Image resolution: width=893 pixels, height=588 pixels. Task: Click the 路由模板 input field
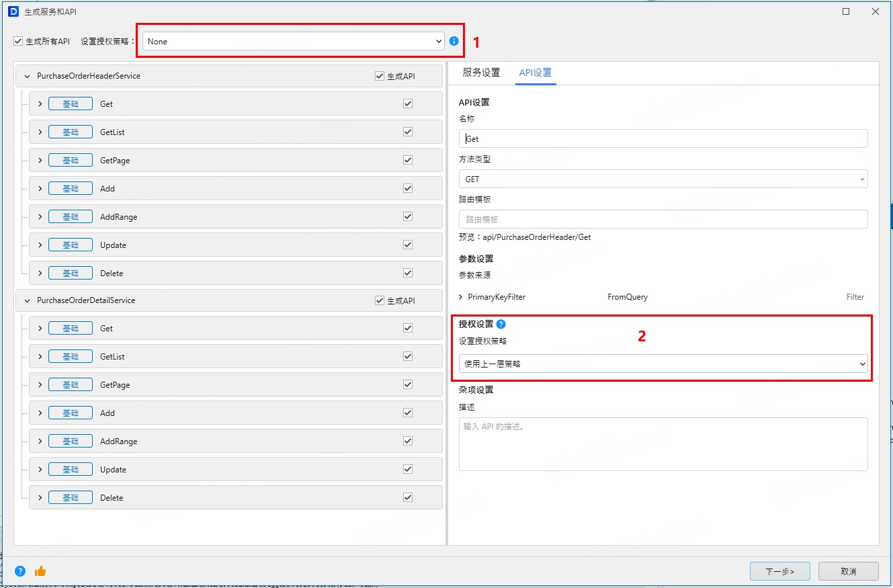663,219
